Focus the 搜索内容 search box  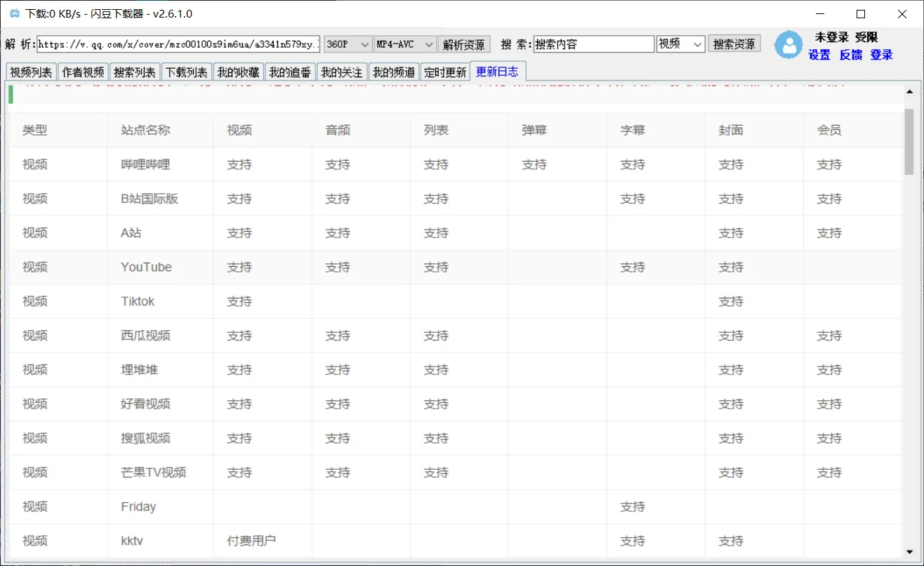click(x=593, y=44)
